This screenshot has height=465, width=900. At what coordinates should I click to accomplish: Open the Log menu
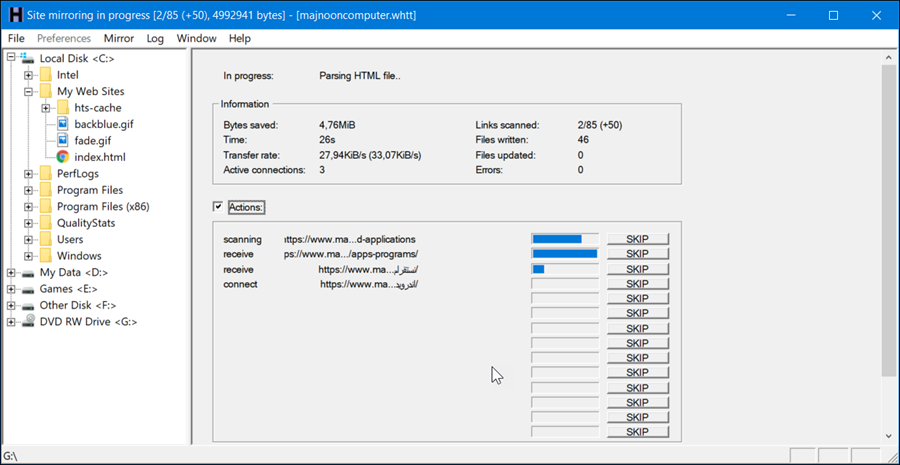pos(155,38)
